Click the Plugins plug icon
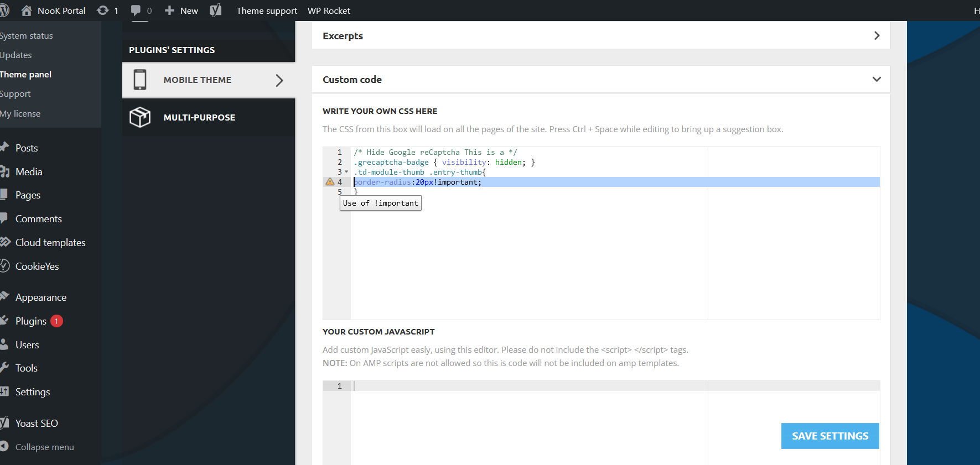The height and width of the screenshot is (465, 980). click(4, 320)
